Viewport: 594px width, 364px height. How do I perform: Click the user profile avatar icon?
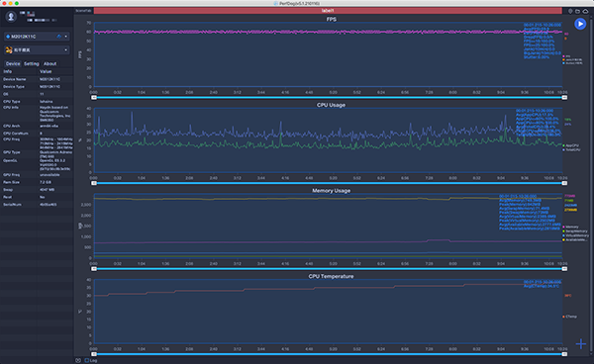[x=11, y=17]
